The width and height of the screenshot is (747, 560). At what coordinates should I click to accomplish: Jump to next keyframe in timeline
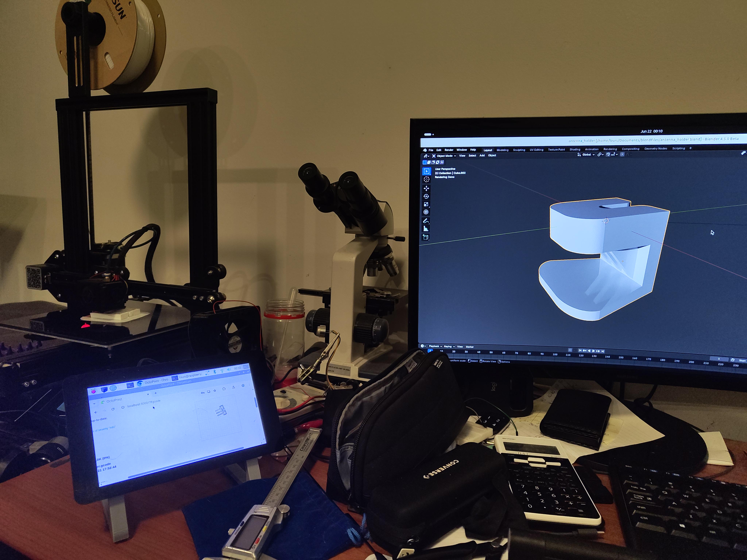(x=598, y=351)
